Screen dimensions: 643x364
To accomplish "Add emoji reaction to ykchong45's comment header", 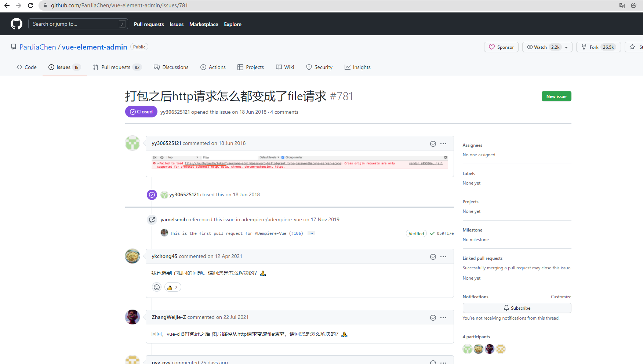I will point(433,257).
